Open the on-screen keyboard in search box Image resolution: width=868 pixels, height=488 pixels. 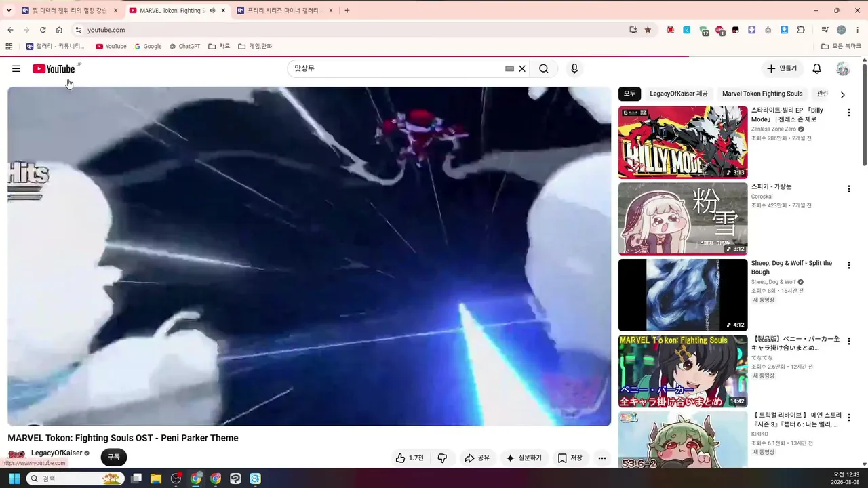coord(509,68)
